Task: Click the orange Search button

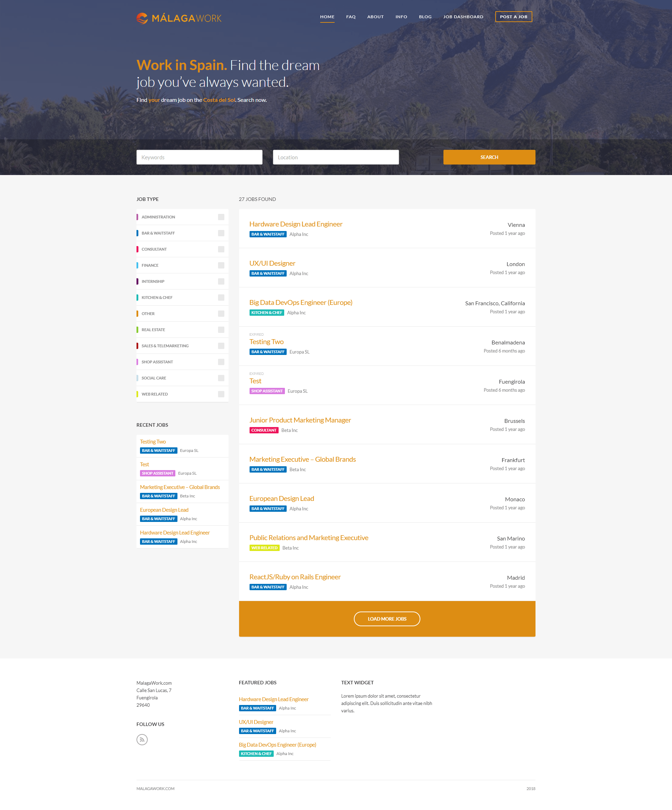Action: pyautogui.click(x=489, y=157)
